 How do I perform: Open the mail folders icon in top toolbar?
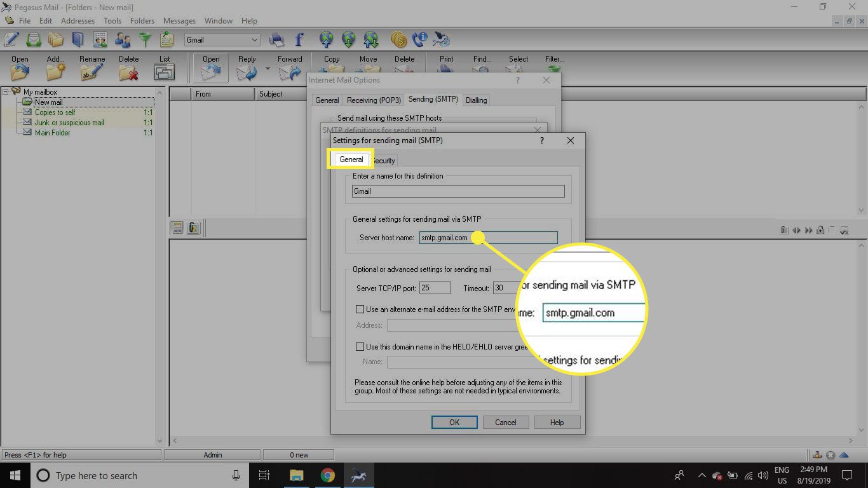[x=56, y=39]
